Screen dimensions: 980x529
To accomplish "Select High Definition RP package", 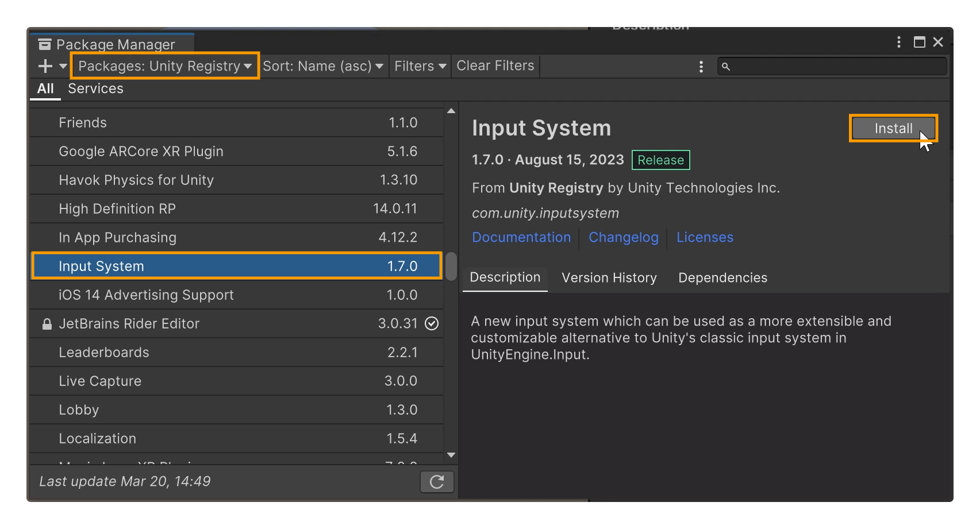I will point(236,208).
